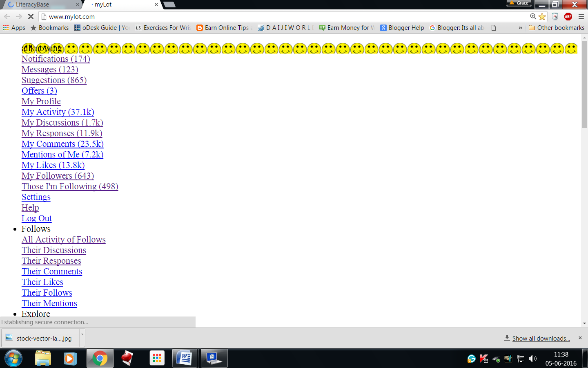Viewport: 588px width, 368px height.
Task: Switch to Chrome in the taskbar
Action: [100, 359]
